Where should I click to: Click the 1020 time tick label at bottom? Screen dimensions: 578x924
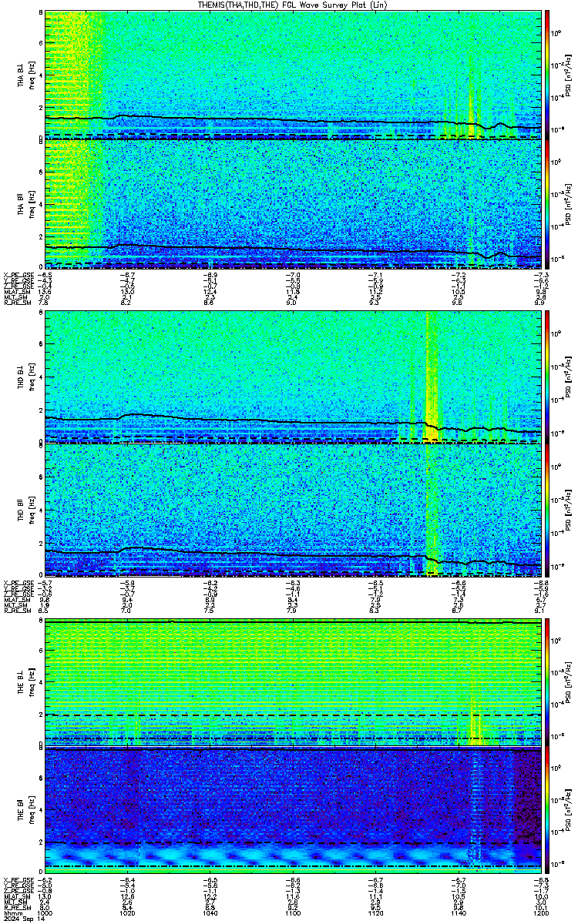tap(128, 913)
